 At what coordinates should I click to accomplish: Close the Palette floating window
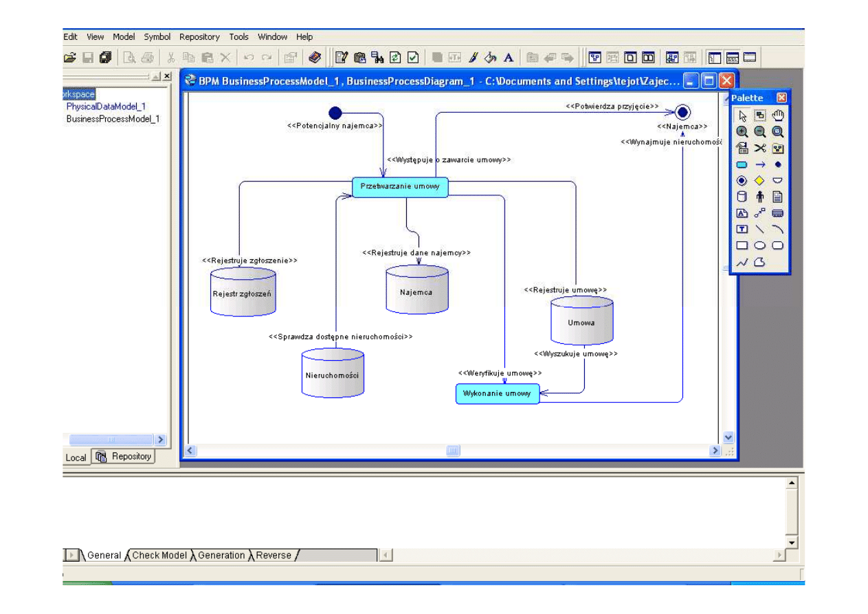tap(781, 98)
